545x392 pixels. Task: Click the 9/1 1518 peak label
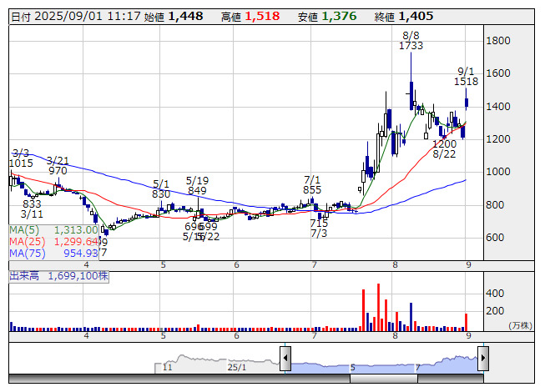(x=467, y=77)
